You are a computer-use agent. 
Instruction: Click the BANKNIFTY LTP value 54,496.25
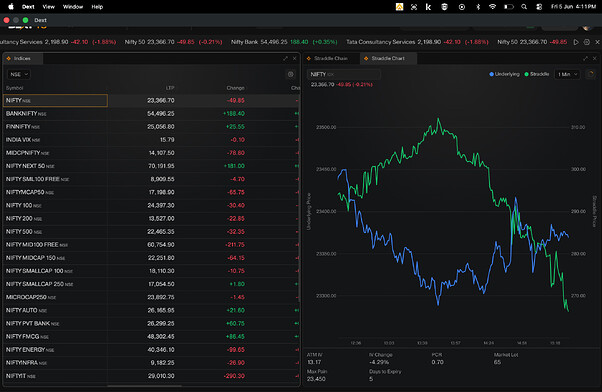(160, 114)
